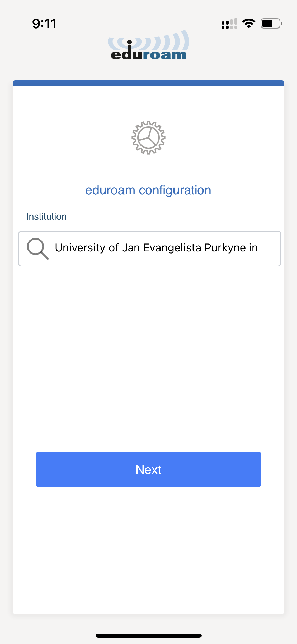This screenshot has width=297, height=644.
Task: Tap the home indicator bar
Action: point(148,636)
